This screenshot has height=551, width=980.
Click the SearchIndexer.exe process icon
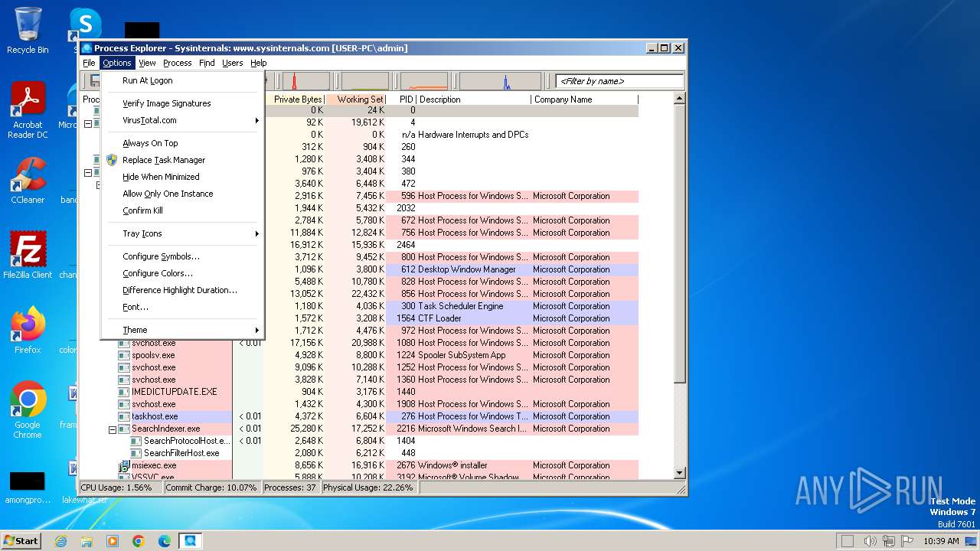click(123, 429)
